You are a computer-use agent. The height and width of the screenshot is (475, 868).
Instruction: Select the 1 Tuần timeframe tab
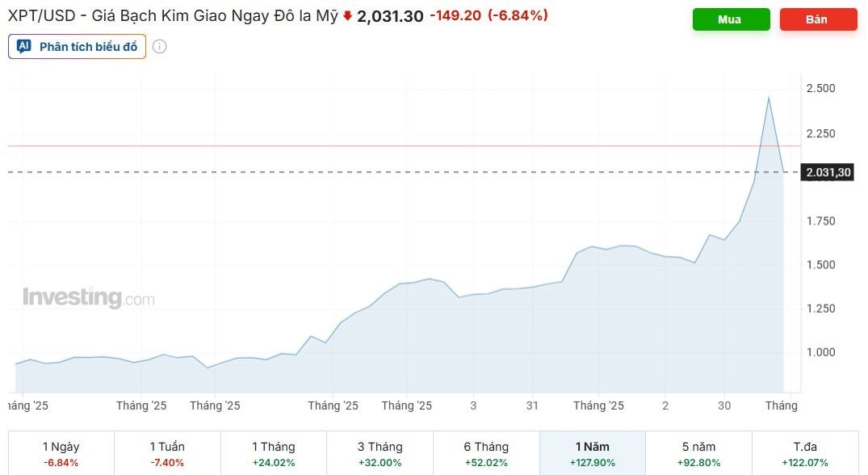(167, 453)
